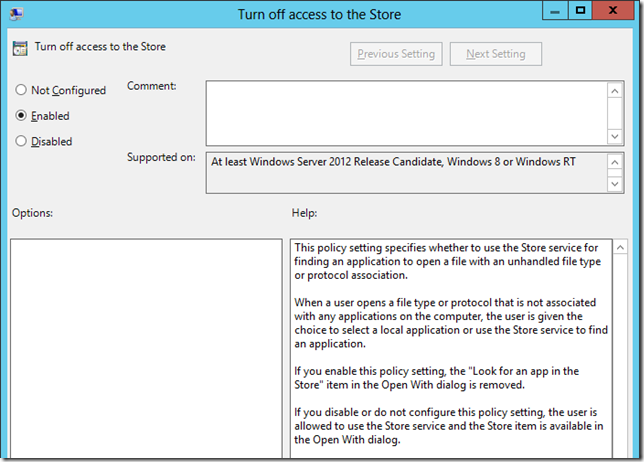This screenshot has width=644, height=462.
Task: Click the Supported on text field
Action: tap(405, 172)
